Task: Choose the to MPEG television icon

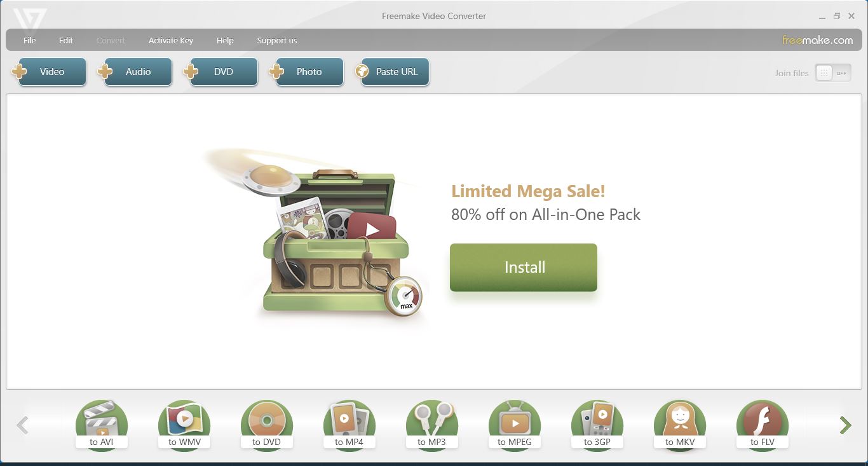Action: click(515, 425)
